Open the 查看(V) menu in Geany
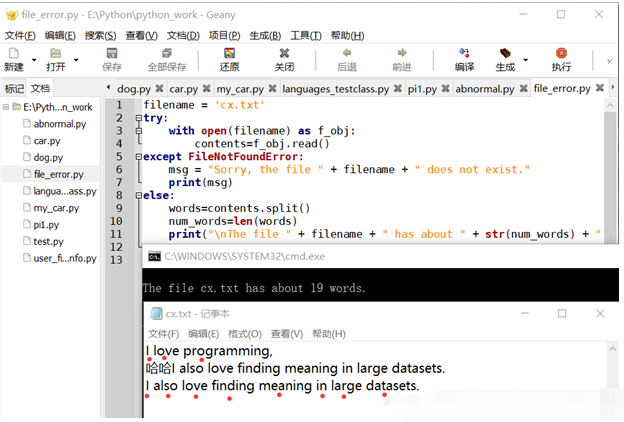Image resolution: width=624 pixels, height=422 pixels. tap(141, 36)
